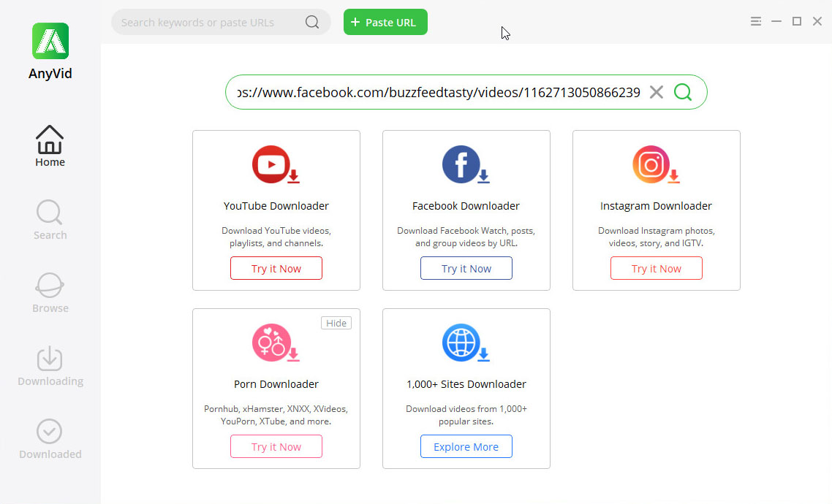Viewport: 832px width, 504px height.
Task: Open the Search section in sidebar
Action: [x=50, y=219]
